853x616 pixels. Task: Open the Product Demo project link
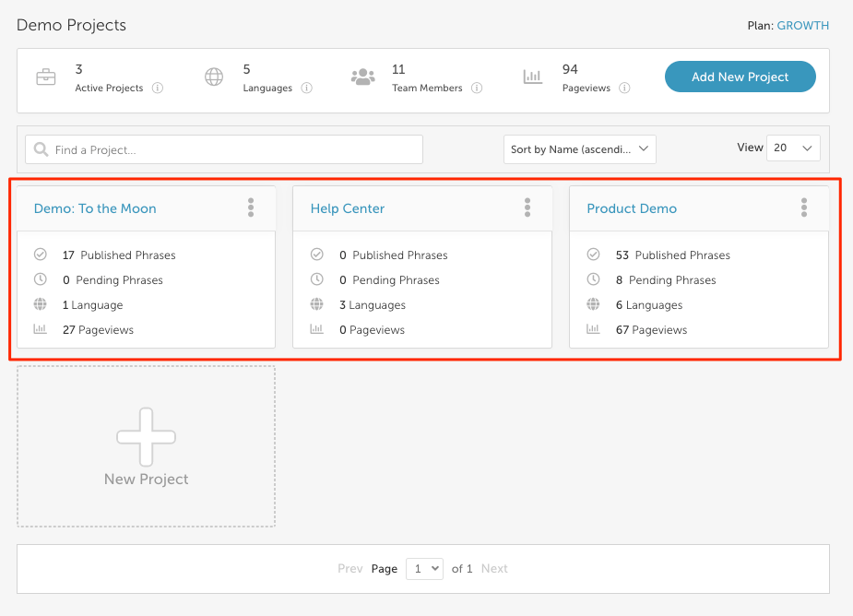click(632, 208)
